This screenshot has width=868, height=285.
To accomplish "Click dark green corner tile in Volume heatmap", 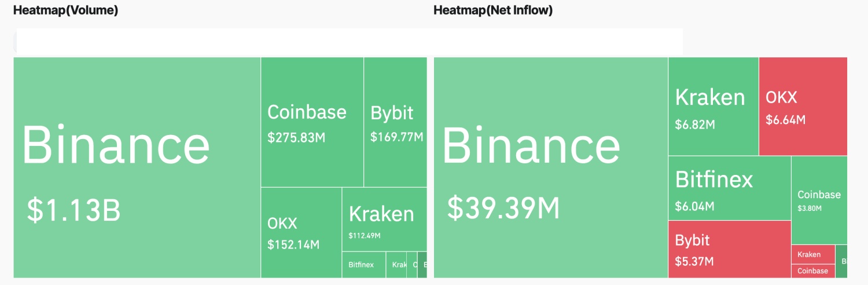I will point(422,265).
